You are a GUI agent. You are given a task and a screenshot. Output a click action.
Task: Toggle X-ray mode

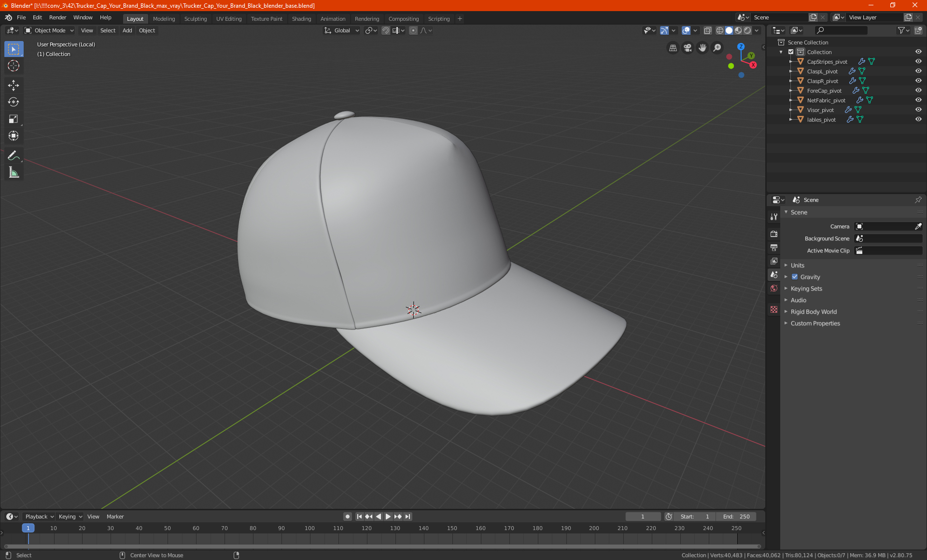click(x=707, y=30)
